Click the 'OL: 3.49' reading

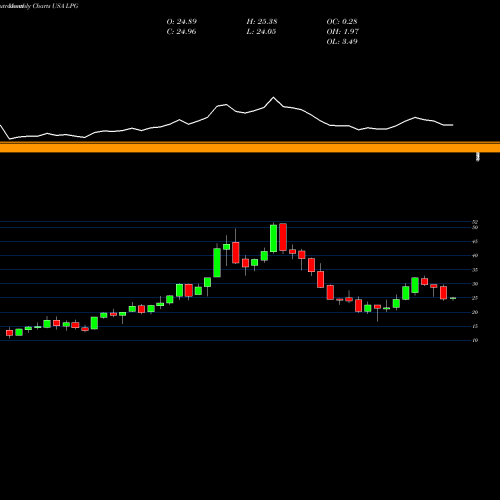342,42
